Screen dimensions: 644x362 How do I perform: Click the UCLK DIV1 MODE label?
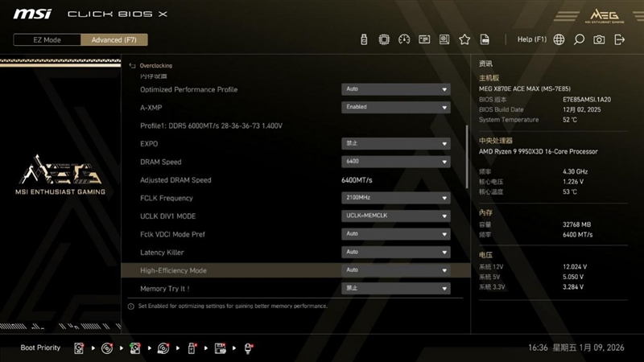pos(168,216)
